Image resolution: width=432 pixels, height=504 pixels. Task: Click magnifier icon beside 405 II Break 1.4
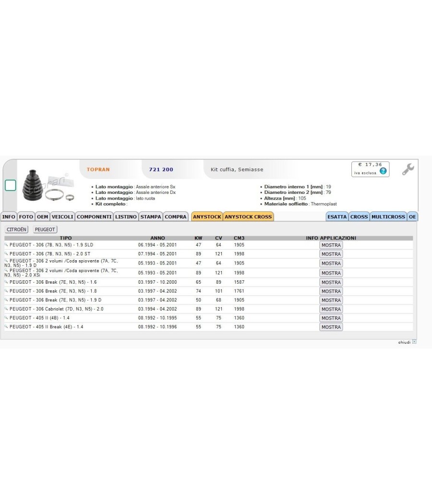click(x=6, y=326)
